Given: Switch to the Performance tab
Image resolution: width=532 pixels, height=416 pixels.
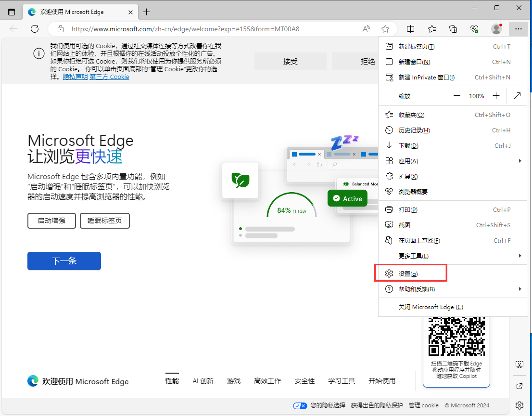Looking at the screenshot, I should (172, 381).
